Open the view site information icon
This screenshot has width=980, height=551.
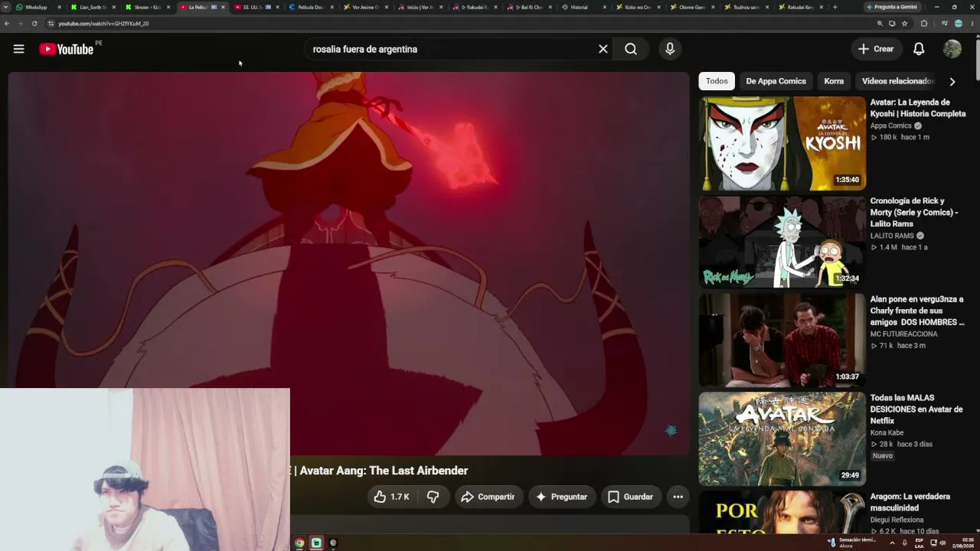click(x=51, y=24)
